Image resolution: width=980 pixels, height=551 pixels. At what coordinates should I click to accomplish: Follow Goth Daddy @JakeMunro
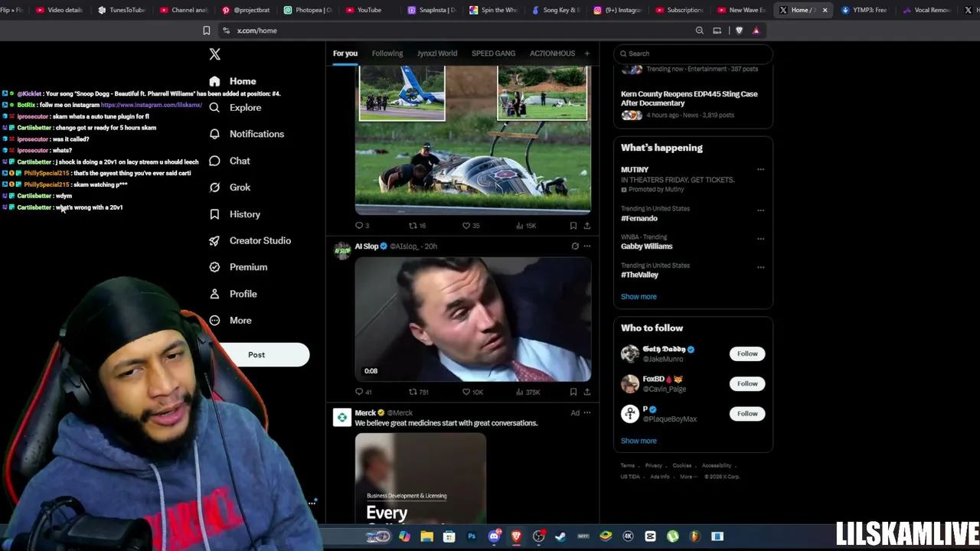coord(747,354)
